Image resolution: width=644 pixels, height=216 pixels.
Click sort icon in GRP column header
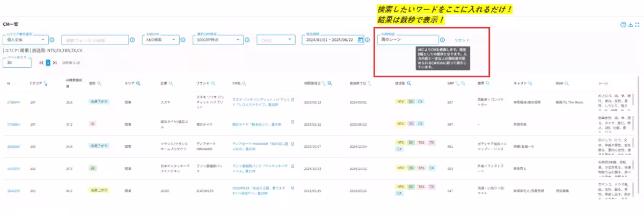click(458, 83)
